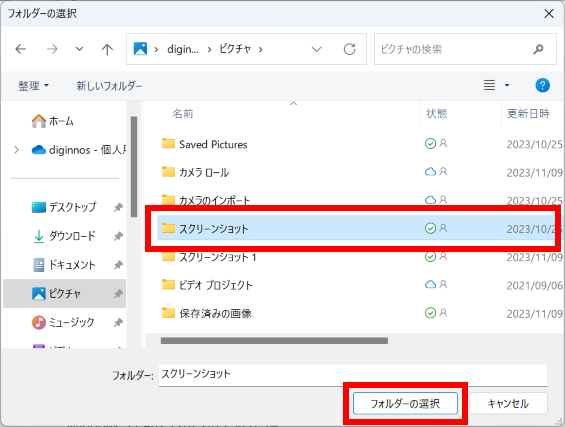Click synced checkmark icon of 保存済みの画像
This screenshot has width=565, height=427.
point(430,313)
